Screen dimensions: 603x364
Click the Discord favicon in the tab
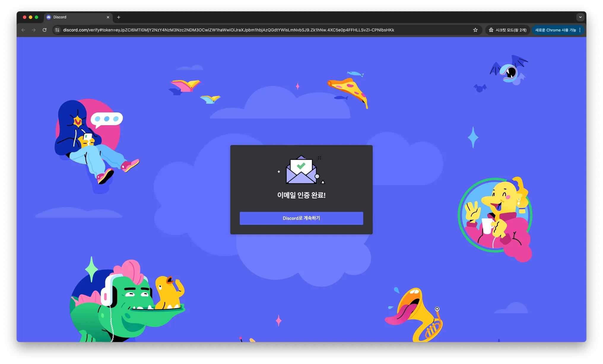49,17
